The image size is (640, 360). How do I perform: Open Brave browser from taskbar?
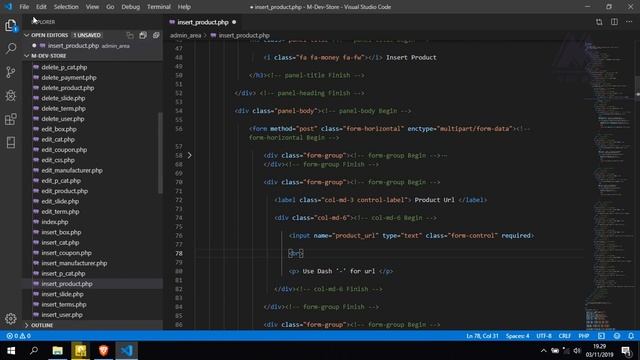coord(103,351)
